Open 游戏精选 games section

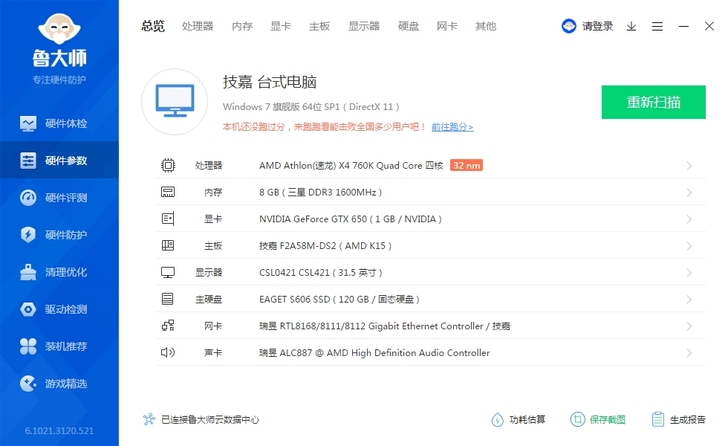click(59, 383)
